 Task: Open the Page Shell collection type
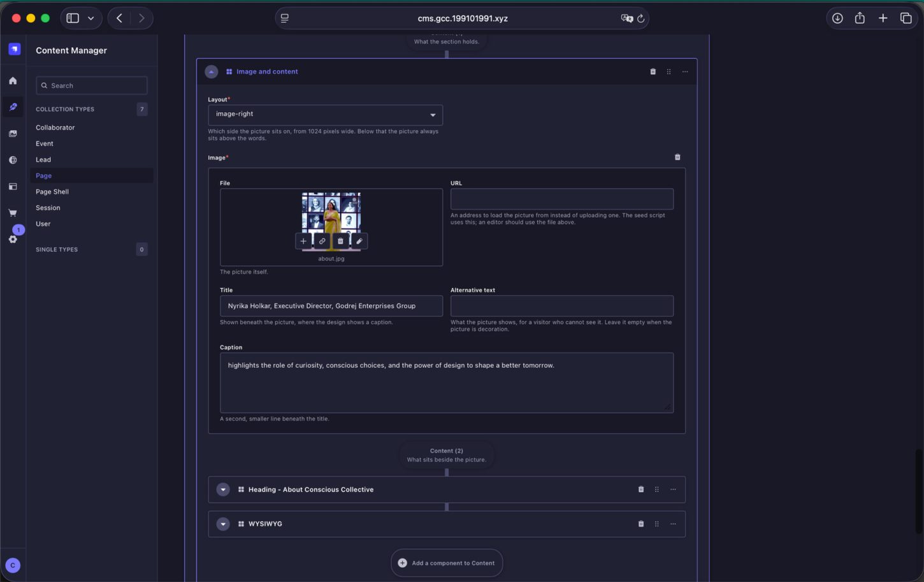coord(52,192)
